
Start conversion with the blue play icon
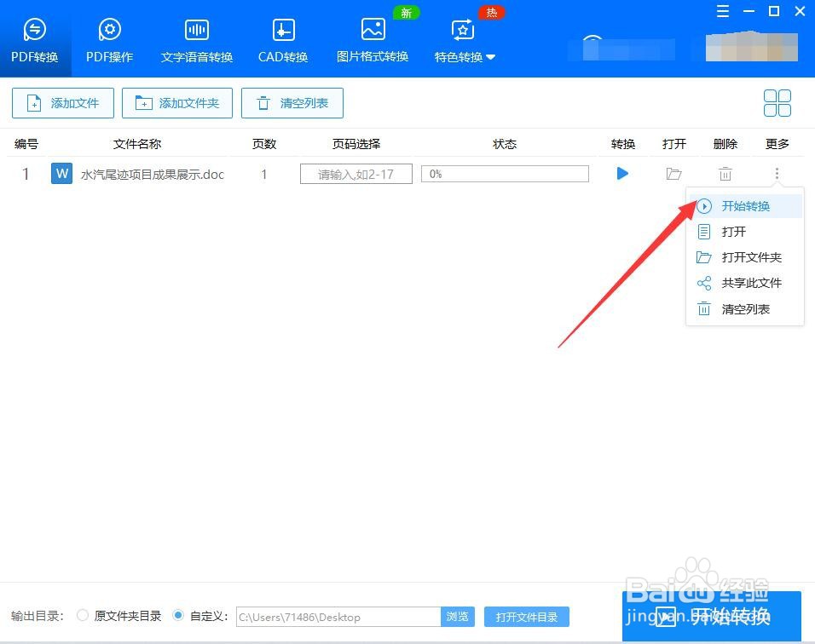point(622,174)
